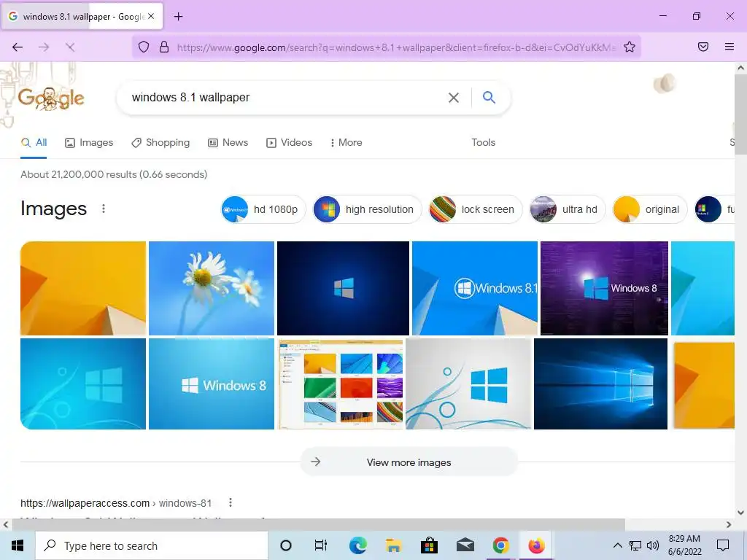Switch to the Shopping tab

tap(160, 142)
